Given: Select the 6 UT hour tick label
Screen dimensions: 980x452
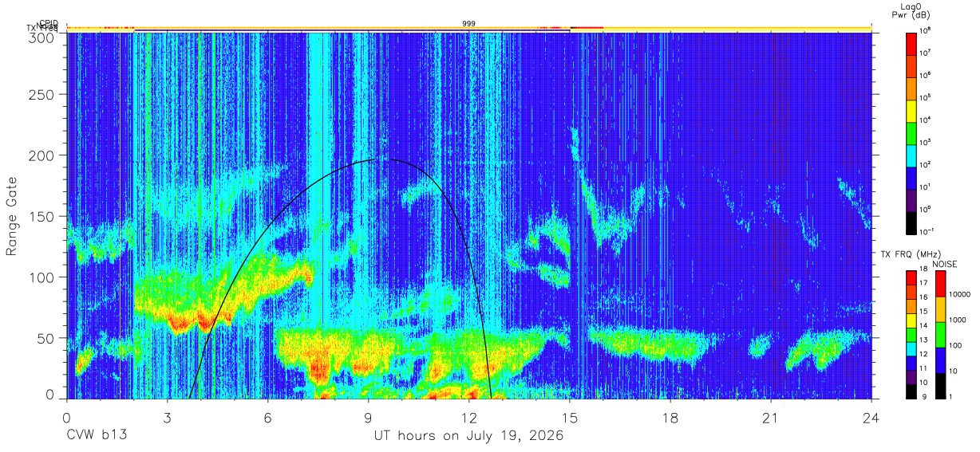Looking at the screenshot, I should pyautogui.click(x=268, y=418).
